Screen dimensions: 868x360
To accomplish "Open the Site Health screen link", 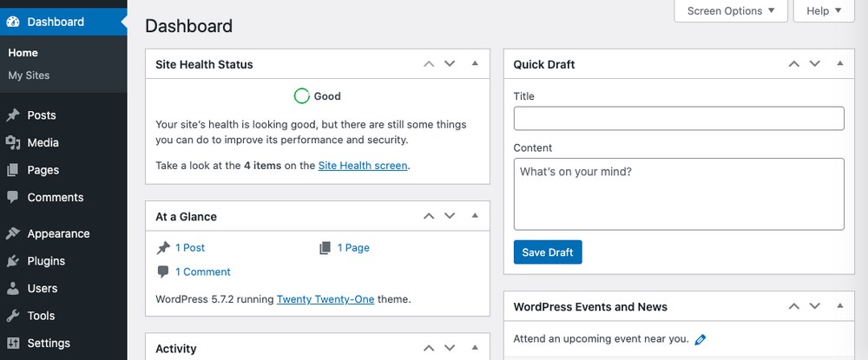I will (363, 166).
